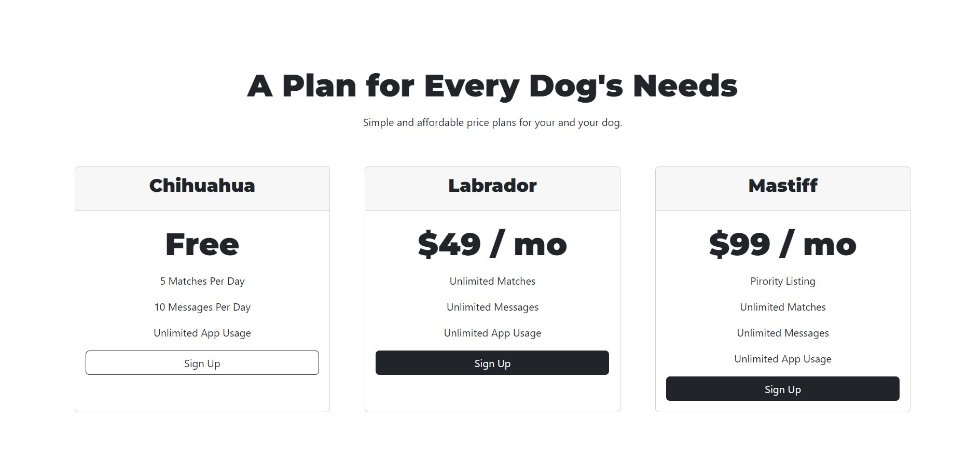Select Unlimited Matches under Mastiff
Viewport: 980px width, 476px height.
point(782,307)
